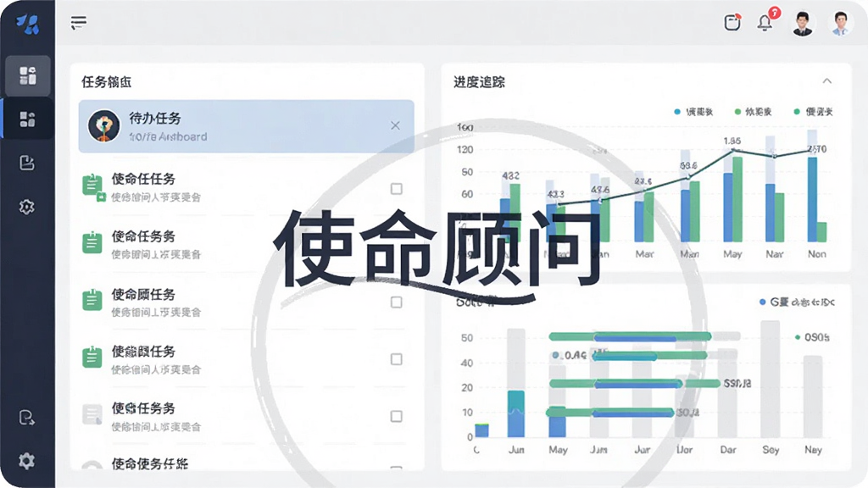The width and height of the screenshot is (868, 488).
Task: Dismiss the 待办任务 card with the X
Action: [395, 125]
